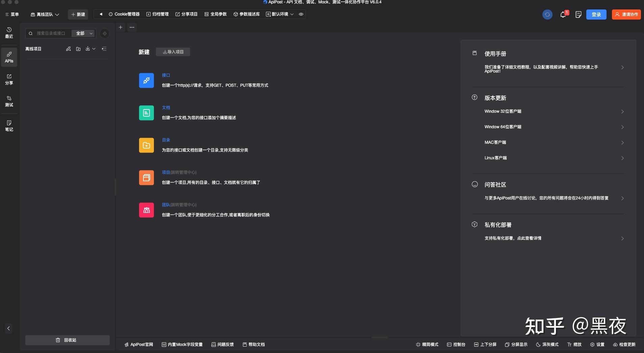Click the collapse-all list icon in 离线项目 row
The width and height of the screenshot is (644, 353).
(104, 49)
